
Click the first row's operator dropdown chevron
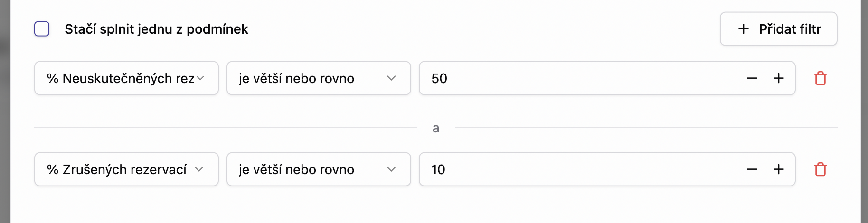coord(391,78)
